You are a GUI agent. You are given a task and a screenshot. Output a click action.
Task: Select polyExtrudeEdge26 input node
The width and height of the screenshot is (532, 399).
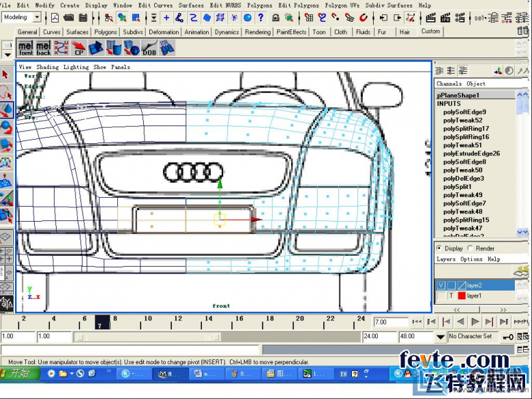tap(471, 153)
